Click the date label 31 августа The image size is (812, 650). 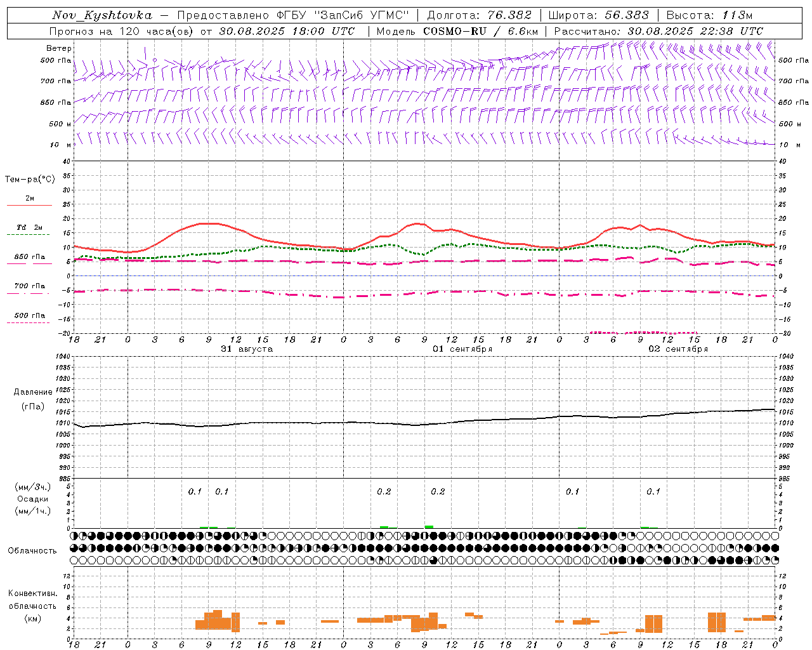[247, 349]
